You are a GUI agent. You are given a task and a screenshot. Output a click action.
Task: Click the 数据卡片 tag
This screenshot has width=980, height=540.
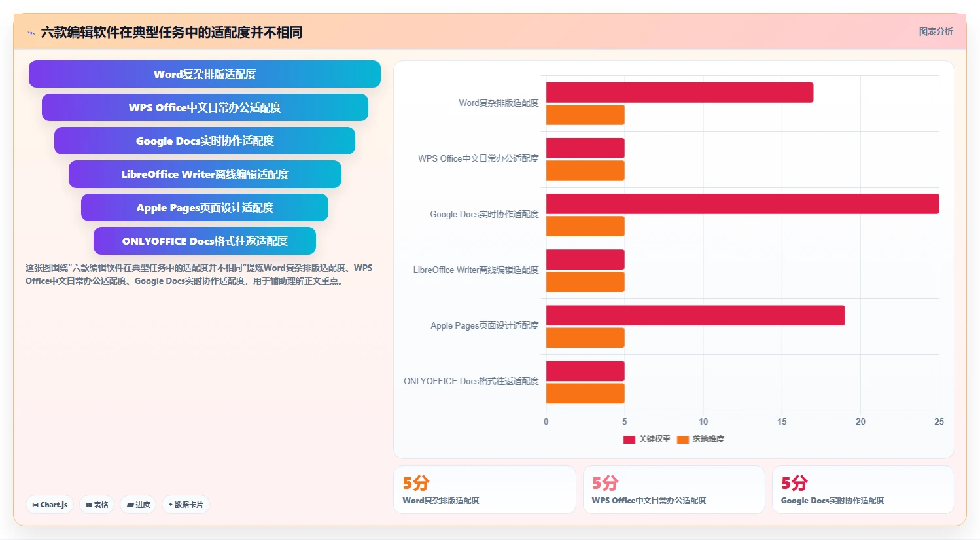tap(186, 505)
